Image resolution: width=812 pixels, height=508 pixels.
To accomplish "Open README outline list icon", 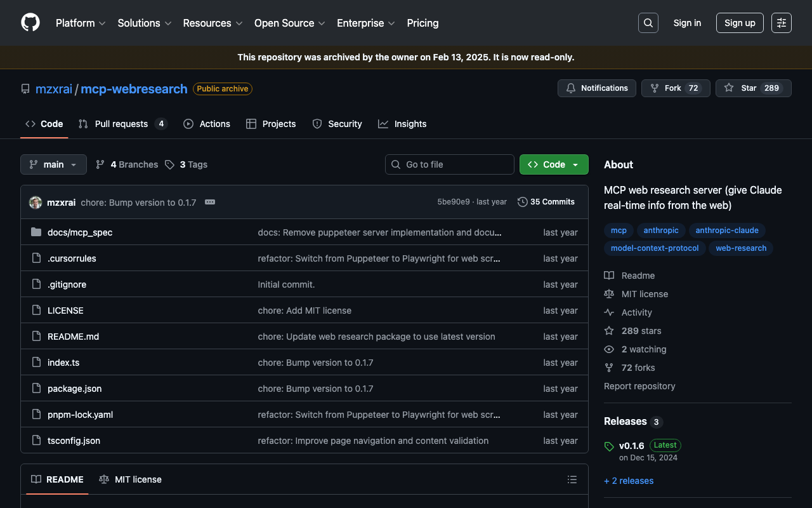I will pyautogui.click(x=572, y=479).
